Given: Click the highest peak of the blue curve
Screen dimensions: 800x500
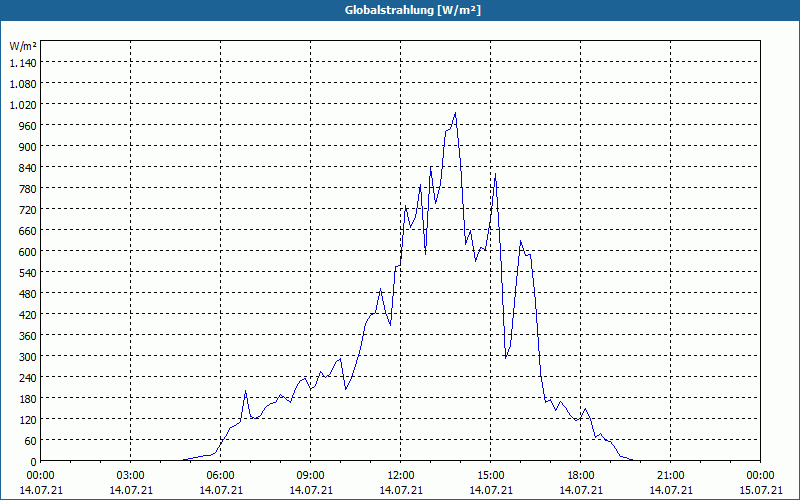Looking at the screenshot, I should pos(455,113).
